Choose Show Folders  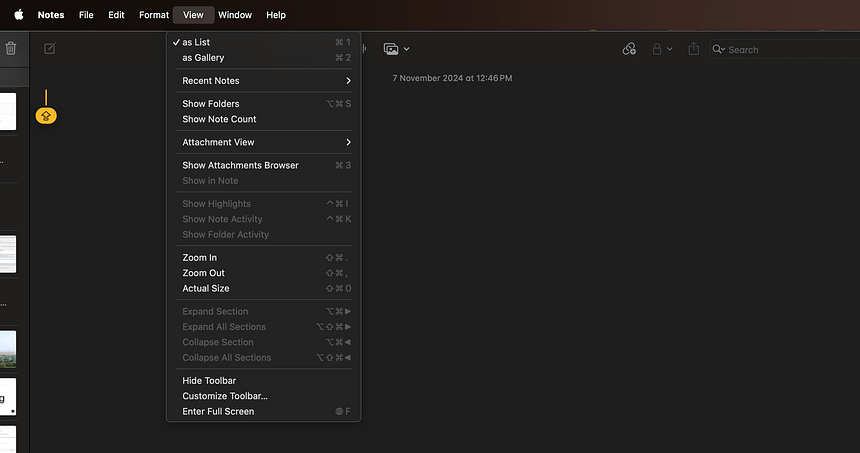coord(263,104)
